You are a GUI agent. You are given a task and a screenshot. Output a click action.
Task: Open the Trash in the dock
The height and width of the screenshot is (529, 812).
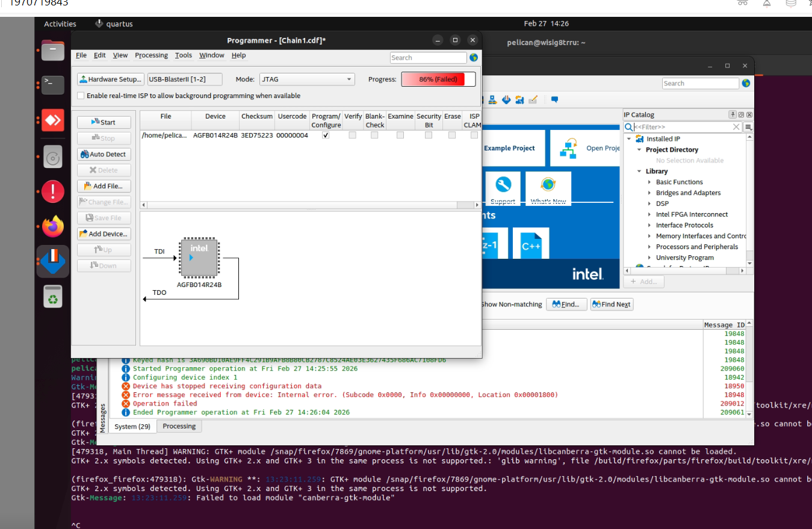pos(53,297)
